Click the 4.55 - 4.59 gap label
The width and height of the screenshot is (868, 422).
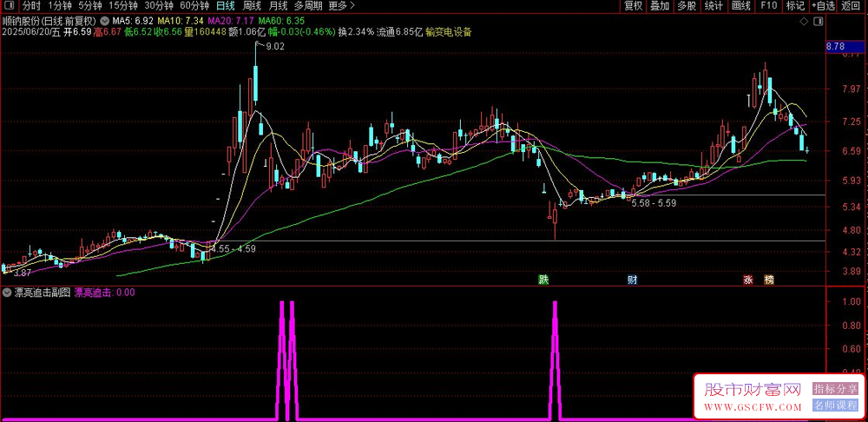(233, 249)
